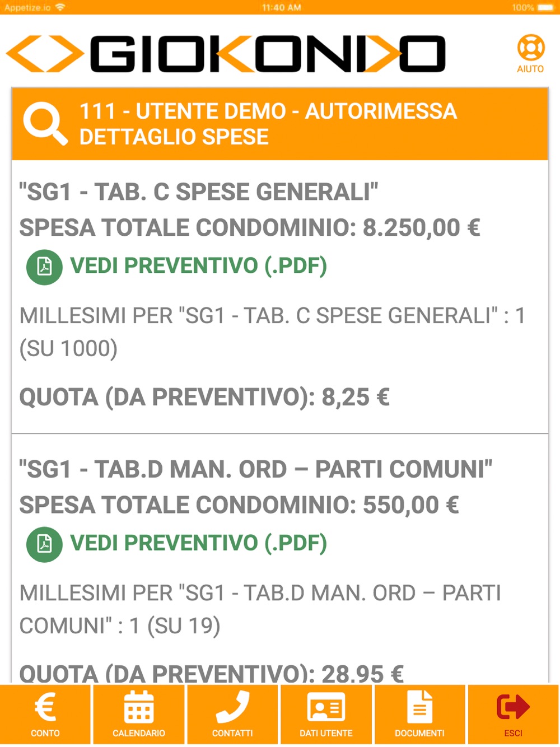560x747 pixels.
Task: Switch to the Calendario tab
Action: coord(139,714)
